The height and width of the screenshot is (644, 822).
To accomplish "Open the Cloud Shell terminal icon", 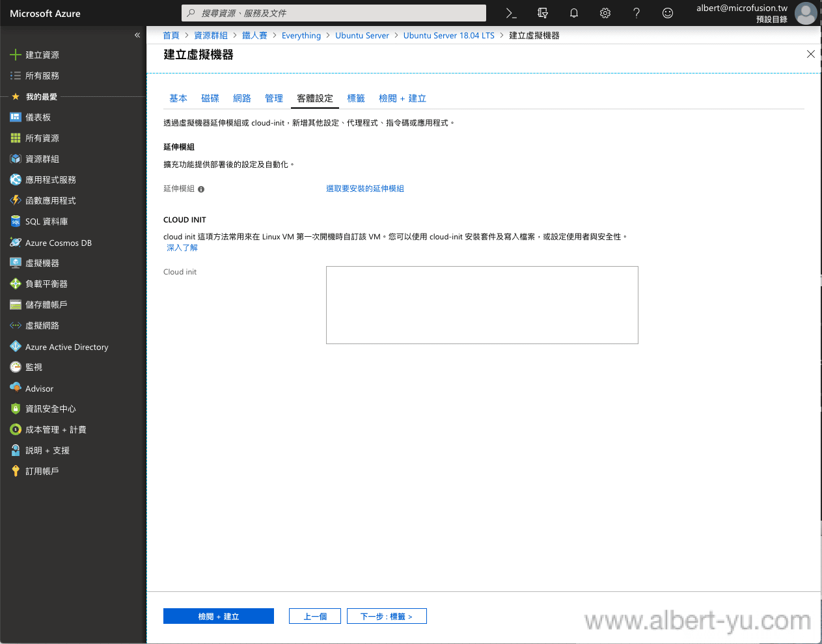I will (512, 13).
